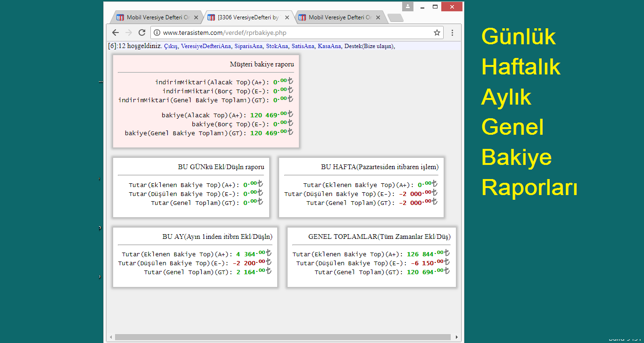Click GENEL TOPLAMLAR Düşülen value -6 150
This screenshot has width=644, height=343.
[430, 263]
